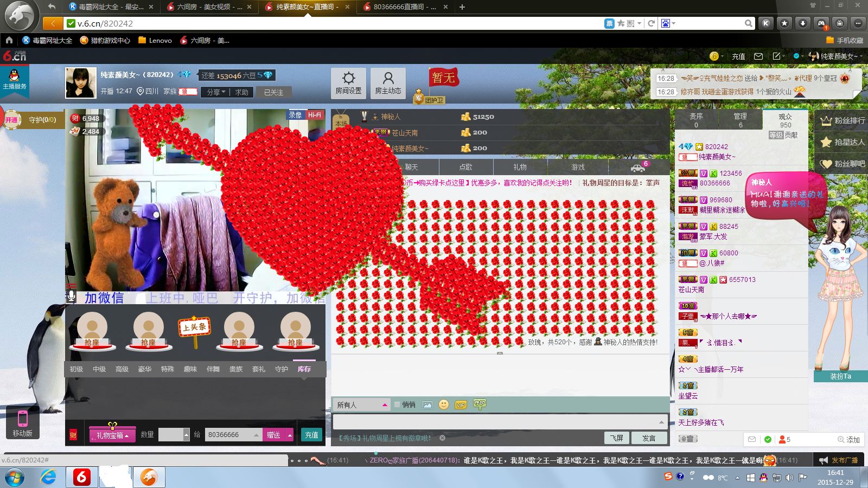Select the 管理 managers tab

point(741,120)
